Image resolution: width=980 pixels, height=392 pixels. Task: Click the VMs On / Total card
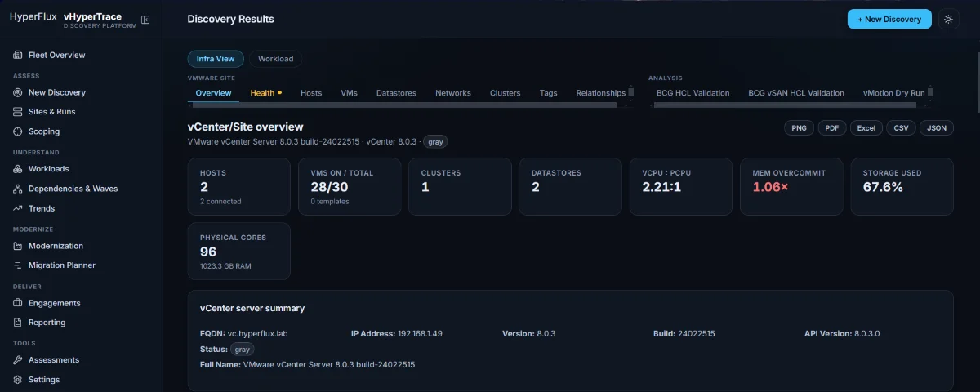pyautogui.click(x=350, y=187)
